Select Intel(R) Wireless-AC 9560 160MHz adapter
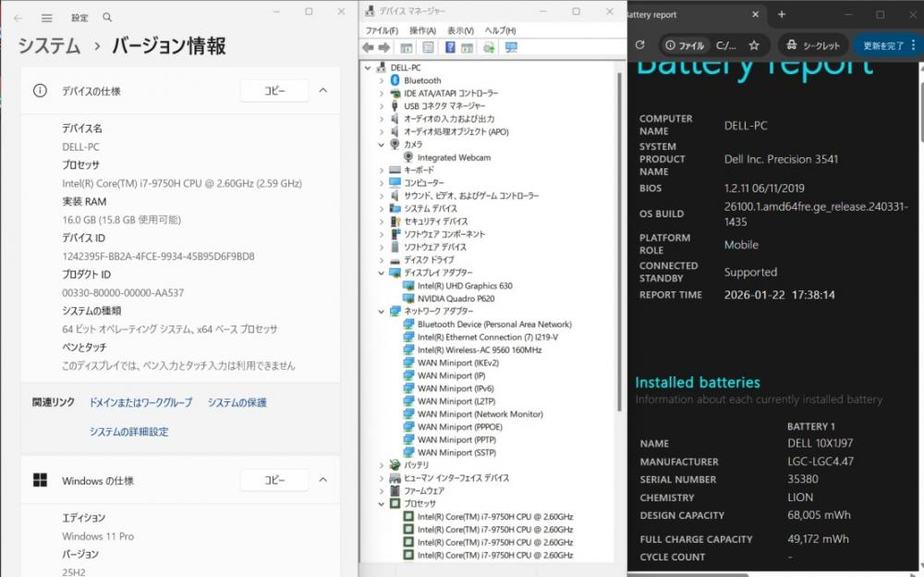 (x=480, y=350)
